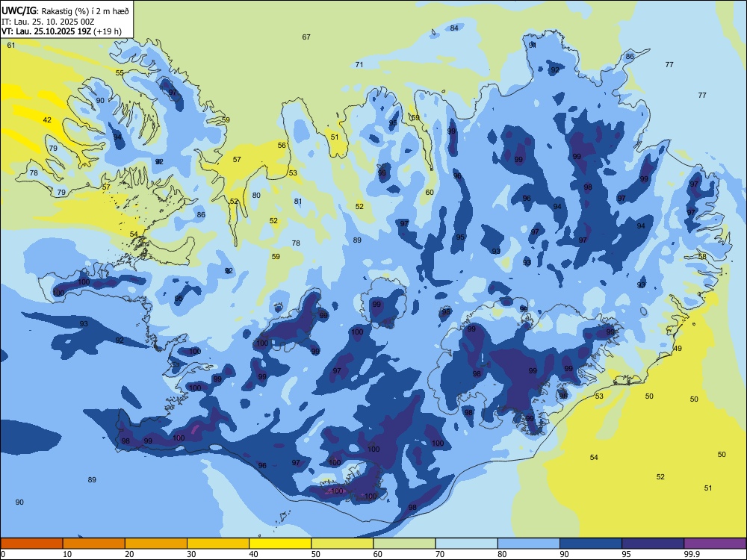Click the '30' legend tick label
The width and height of the screenshot is (747, 560).
click(x=191, y=554)
